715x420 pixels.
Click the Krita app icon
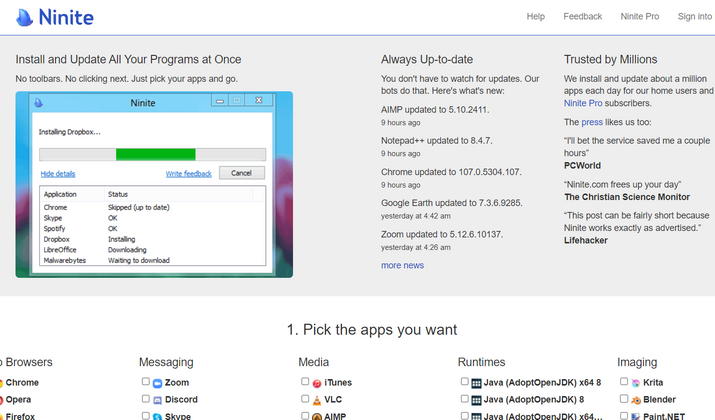click(636, 383)
